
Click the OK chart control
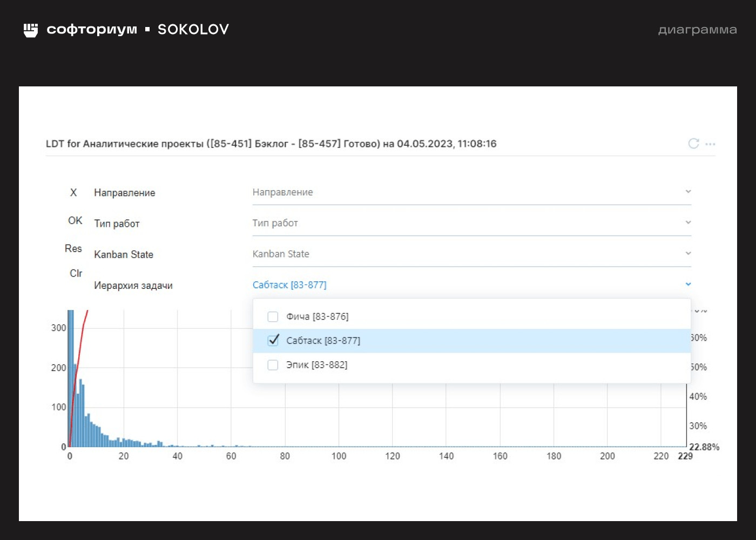pos(75,221)
